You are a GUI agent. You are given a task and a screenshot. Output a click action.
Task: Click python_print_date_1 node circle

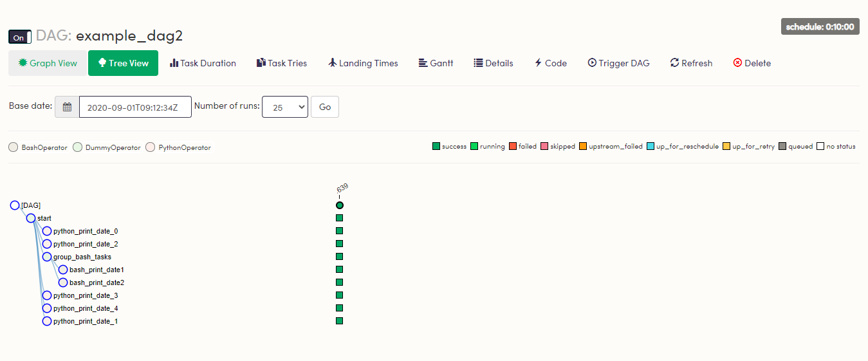pos(47,321)
